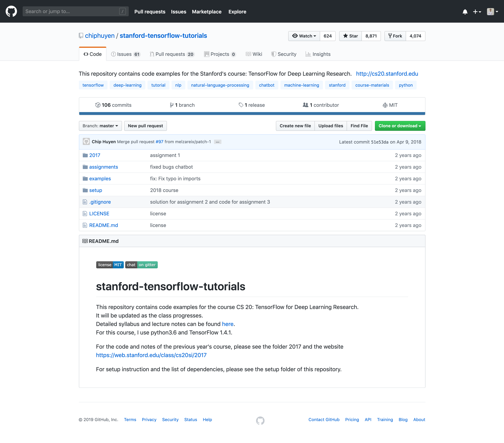Open the Insights tab
Image resolution: width=504 pixels, height=443 pixels.
pyautogui.click(x=318, y=54)
